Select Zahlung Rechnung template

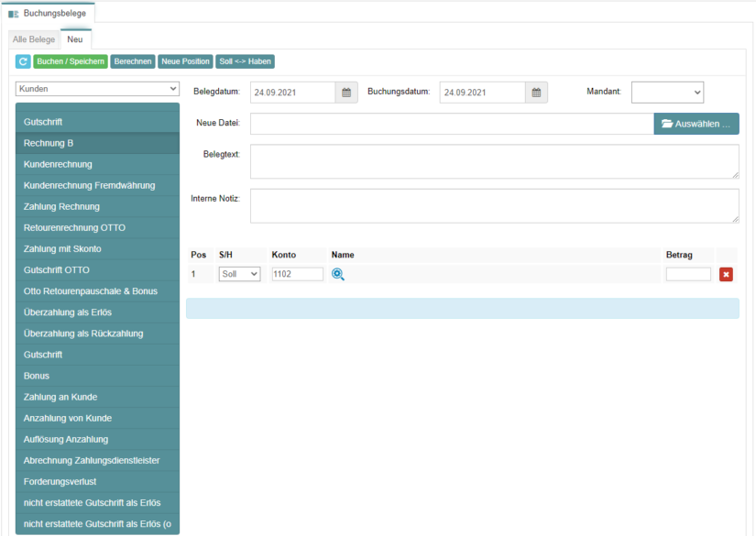97,207
